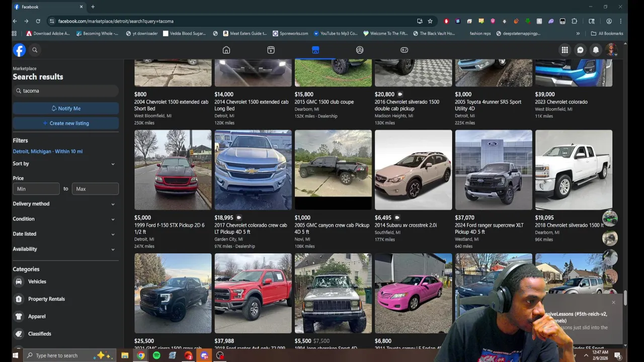Open red Ford Raptor $37,988 listing photo
Viewport: 644px width, 362px height.
[x=253, y=293]
